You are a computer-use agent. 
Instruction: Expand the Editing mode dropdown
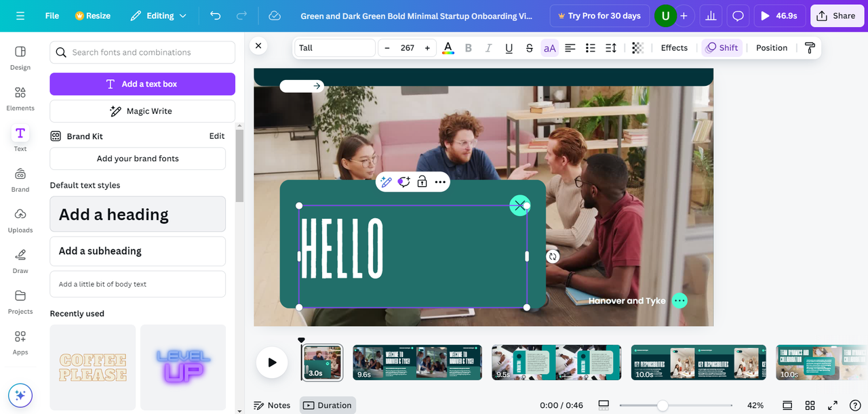159,16
